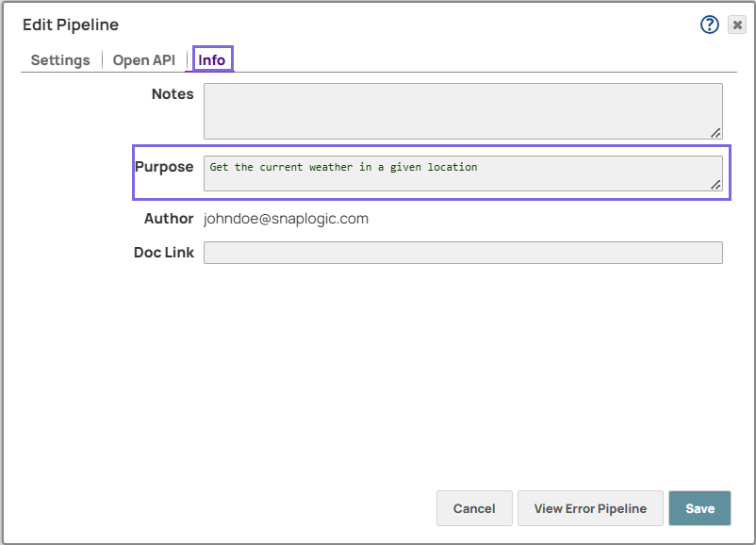Open the View Error Pipeline screen
The width and height of the screenshot is (756, 545).
click(590, 508)
